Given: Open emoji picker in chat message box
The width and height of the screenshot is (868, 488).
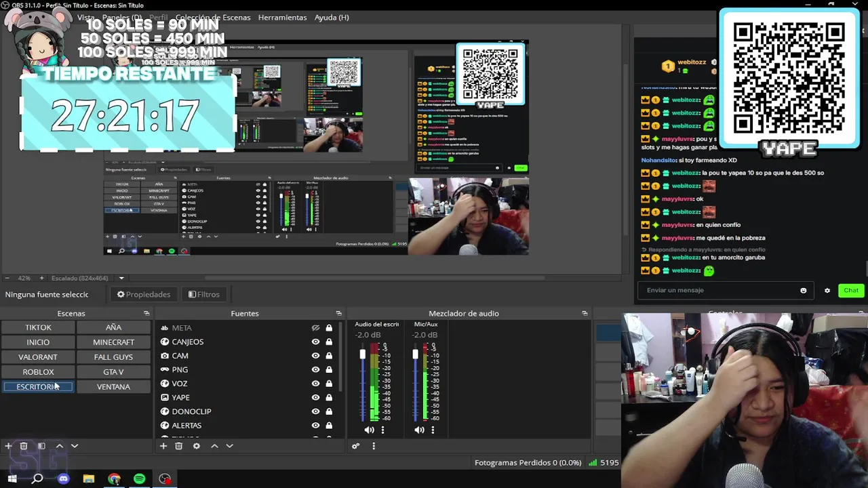Looking at the screenshot, I should (x=804, y=290).
